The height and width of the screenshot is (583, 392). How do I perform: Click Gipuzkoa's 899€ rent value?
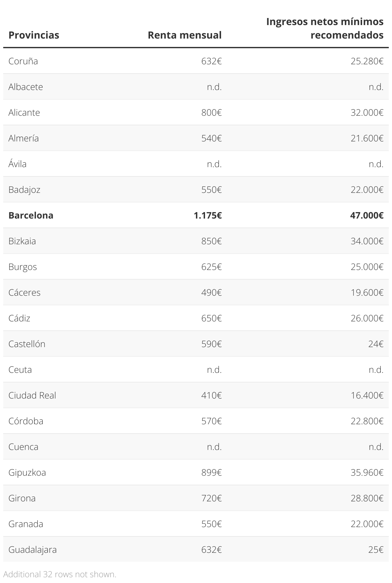click(x=211, y=472)
